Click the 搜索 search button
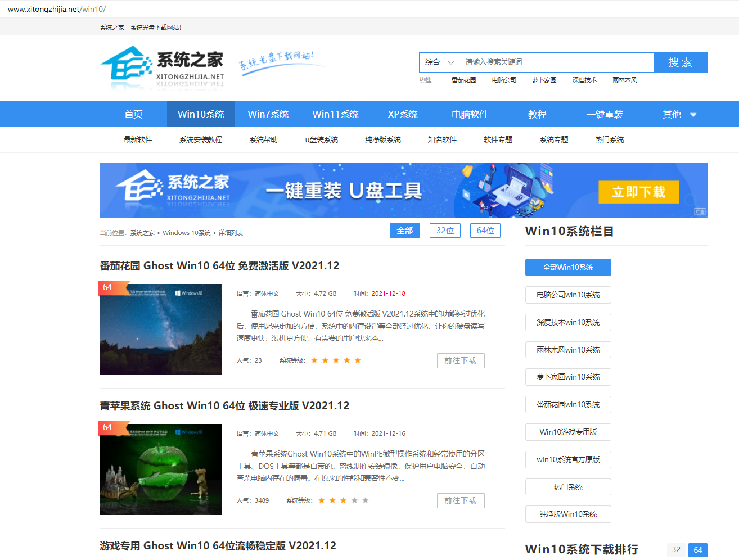This screenshot has height=560, width=739. coord(680,62)
